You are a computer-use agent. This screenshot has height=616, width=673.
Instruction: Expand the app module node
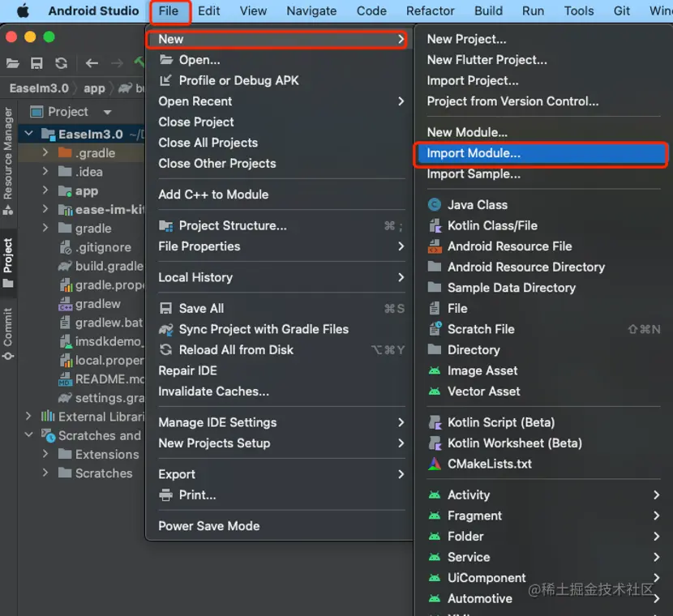[x=45, y=190]
